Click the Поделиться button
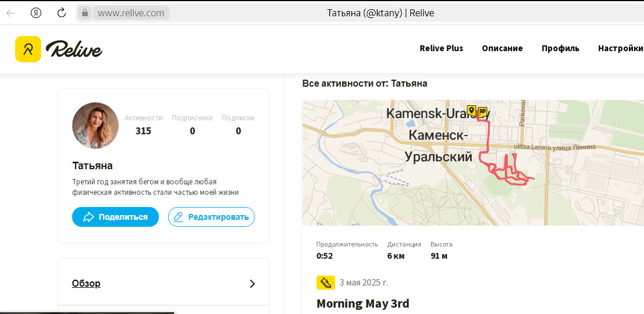This screenshot has height=314, width=644. pos(115,217)
